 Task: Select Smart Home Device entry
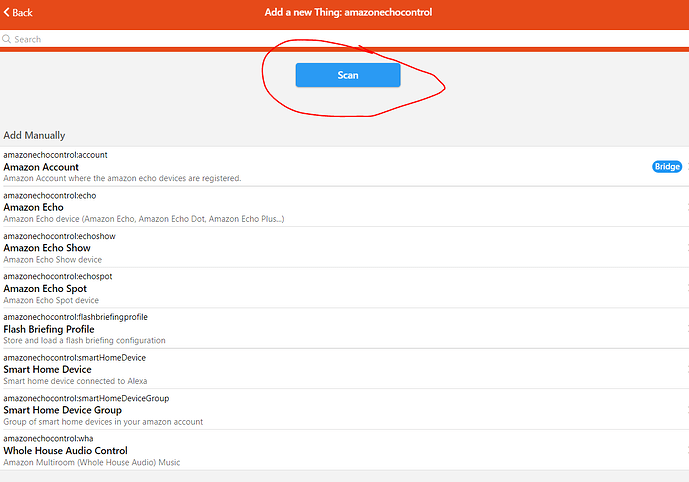[x=344, y=369]
